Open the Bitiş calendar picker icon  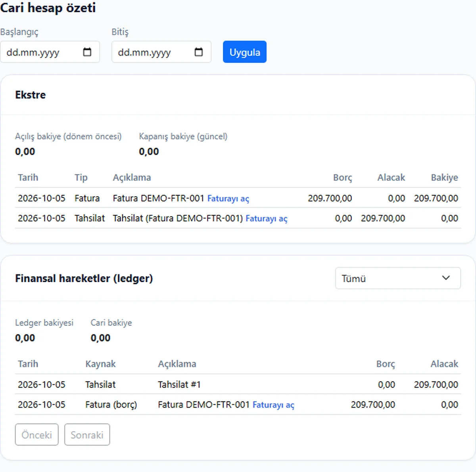(198, 52)
